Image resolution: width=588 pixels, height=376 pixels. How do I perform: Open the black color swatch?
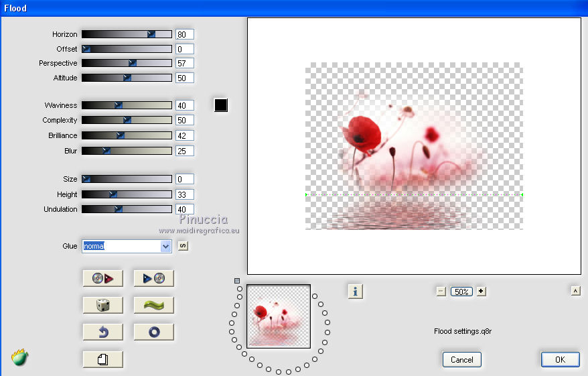(221, 105)
